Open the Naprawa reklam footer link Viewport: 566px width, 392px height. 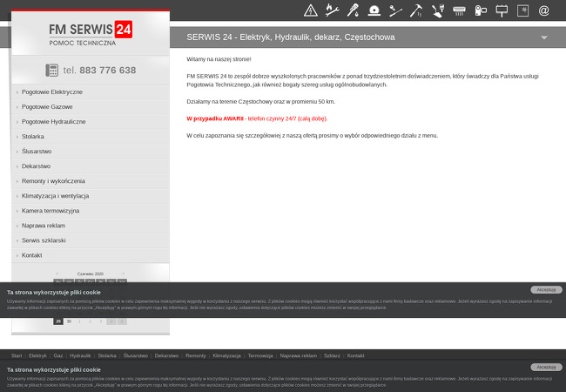coord(298,355)
